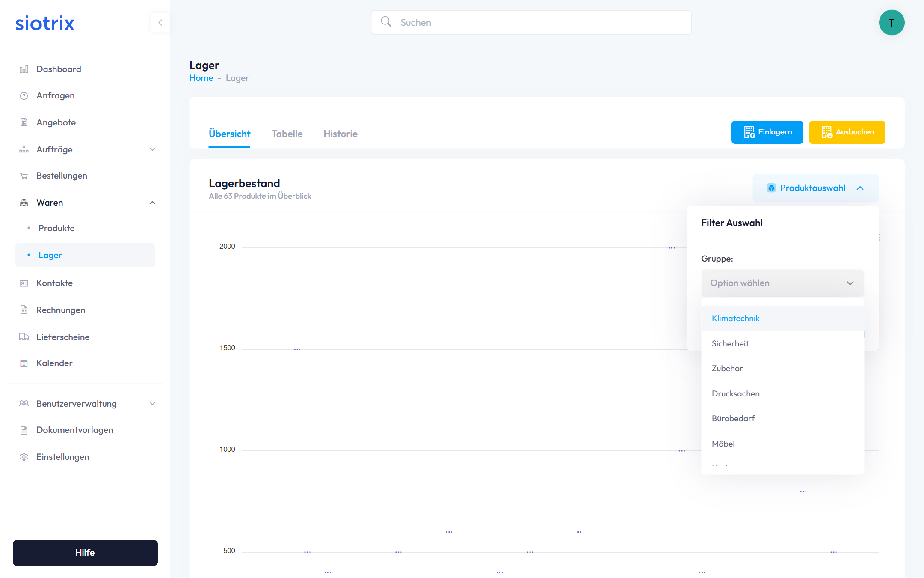This screenshot has height=578, width=924.
Task: Click the Ausbuchen button
Action: pyautogui.click(x=847, y=132)
